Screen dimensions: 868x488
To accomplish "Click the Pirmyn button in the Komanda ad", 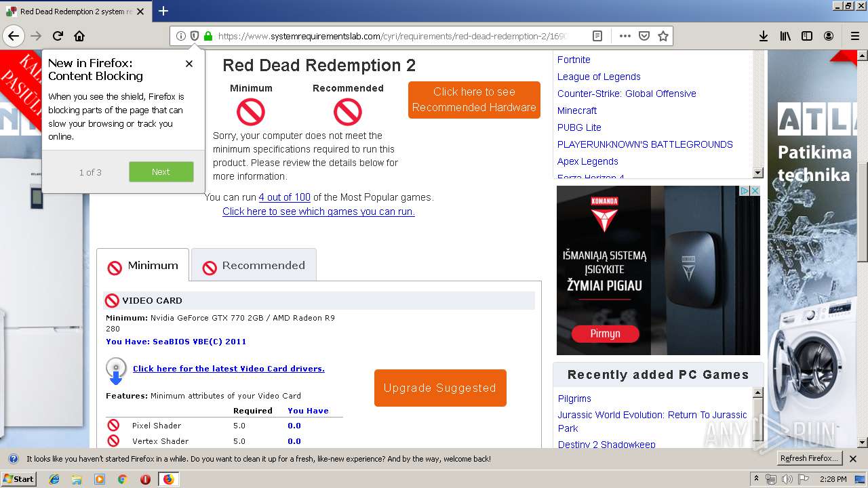I will tap(605, 333).
